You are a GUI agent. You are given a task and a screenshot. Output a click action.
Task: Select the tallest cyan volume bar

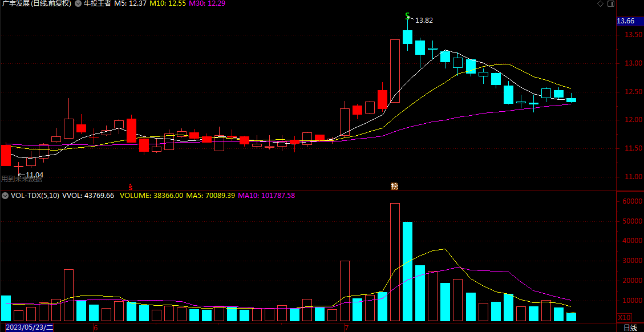coord(407,272)
